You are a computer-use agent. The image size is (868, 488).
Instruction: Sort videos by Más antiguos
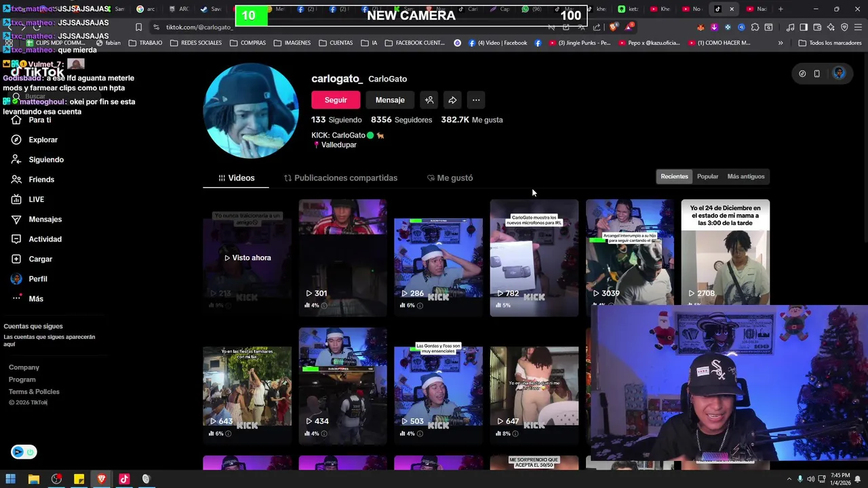[746, 176]
